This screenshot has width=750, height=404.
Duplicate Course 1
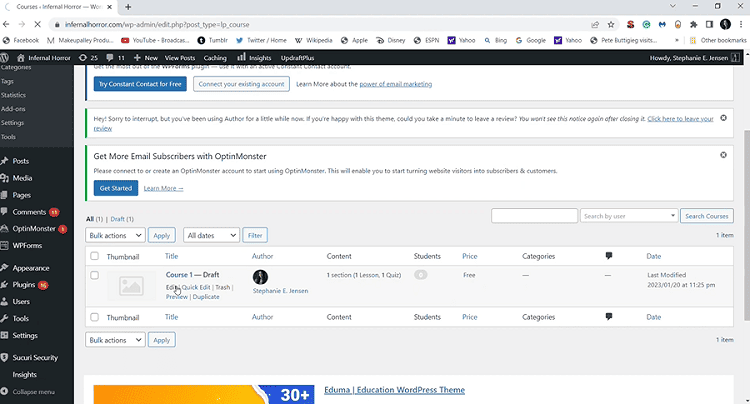point(206,297)
